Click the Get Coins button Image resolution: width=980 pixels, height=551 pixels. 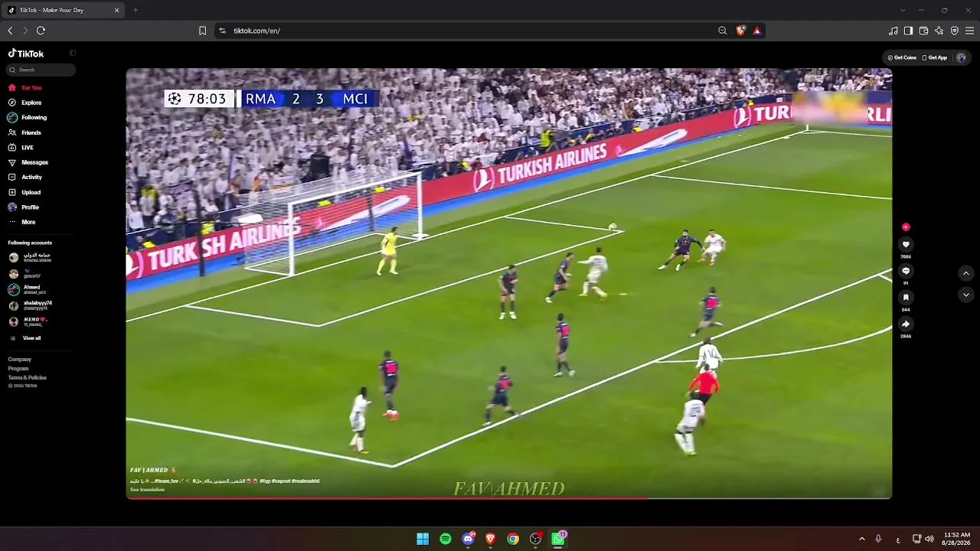[x=902, y=57]
